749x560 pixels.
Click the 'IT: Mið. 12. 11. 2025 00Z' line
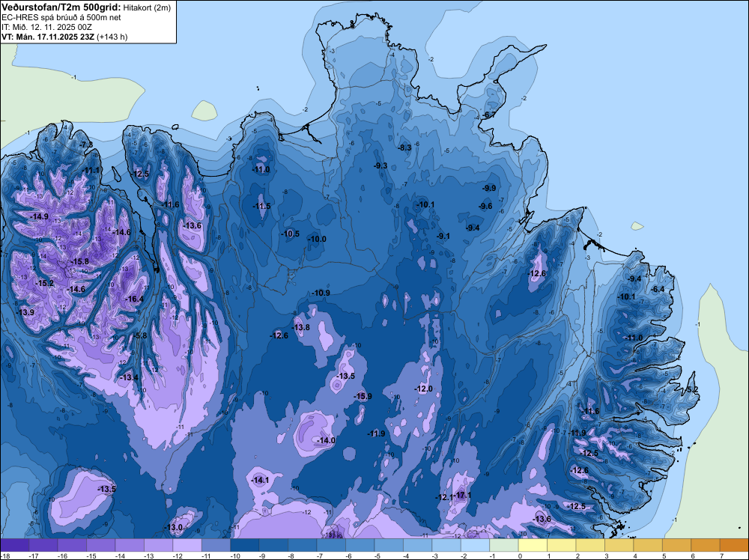(46, 27)
